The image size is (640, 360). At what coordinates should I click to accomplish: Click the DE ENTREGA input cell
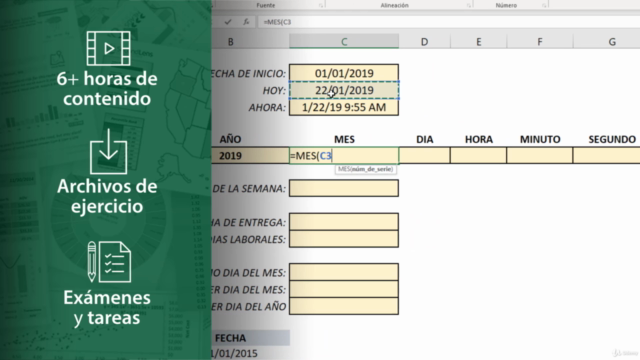[x=344, y=222]
